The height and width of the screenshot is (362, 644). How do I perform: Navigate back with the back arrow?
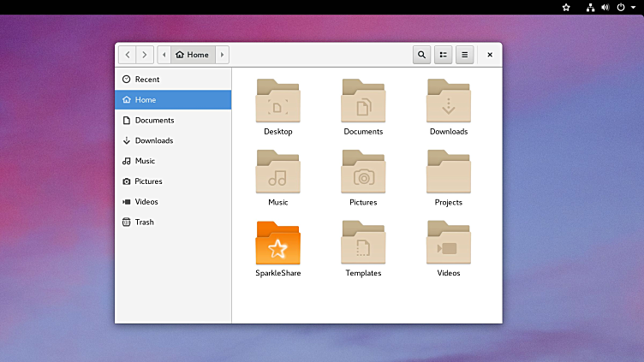click(x=128, y=55)
